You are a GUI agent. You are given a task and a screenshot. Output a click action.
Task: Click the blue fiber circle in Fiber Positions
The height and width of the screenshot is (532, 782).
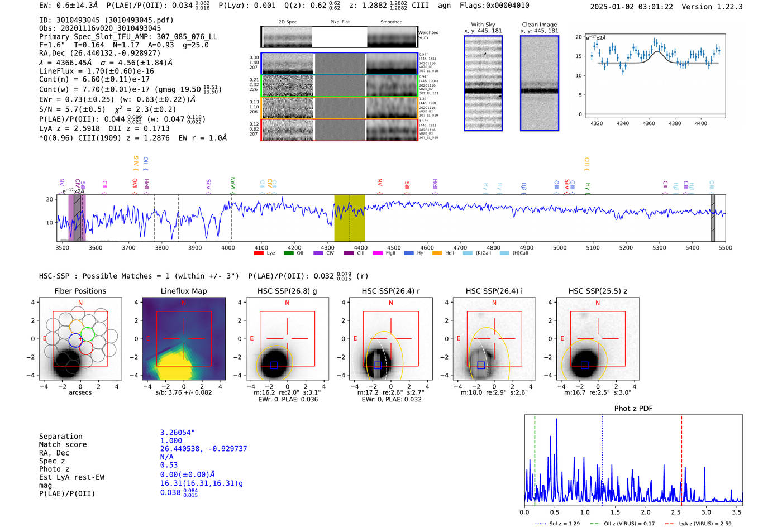tap(75, 340)
